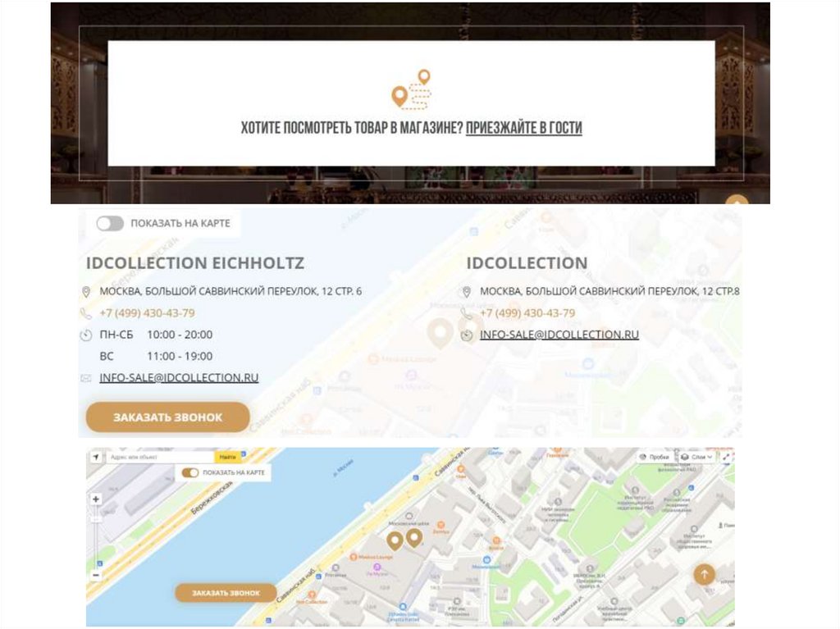Click the 'Найти' map search button
Screen dimensions: 840x629
[x=227, y=457]
